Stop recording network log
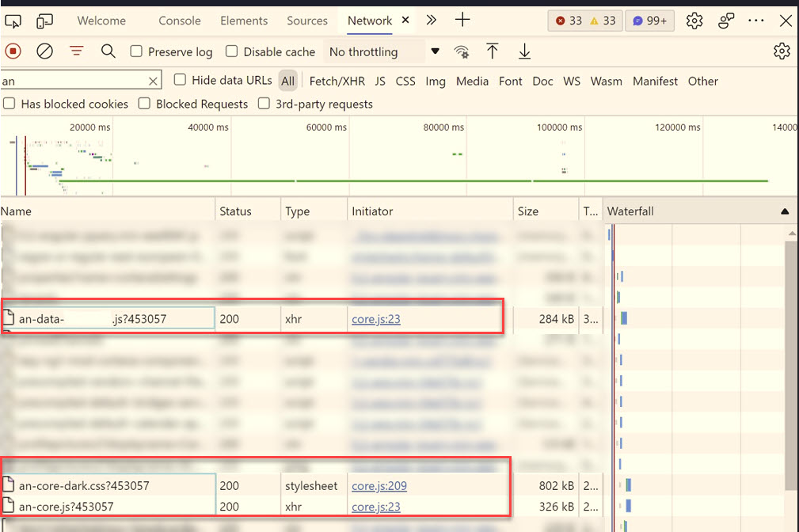 (13, 51)
